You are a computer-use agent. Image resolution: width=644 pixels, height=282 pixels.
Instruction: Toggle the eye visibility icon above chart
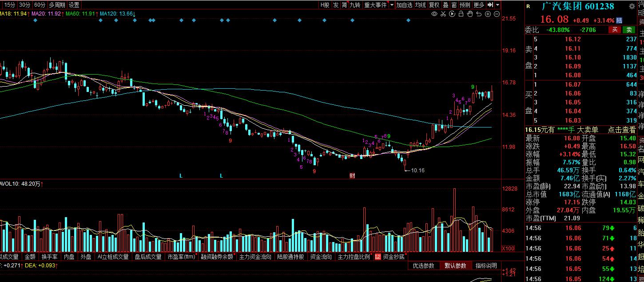[x=434, y=14]
